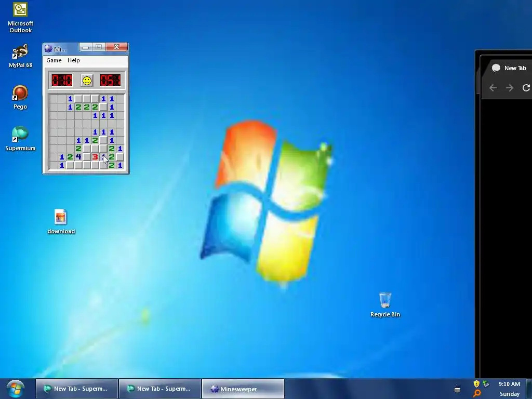Image resolution: width=532 pixels, height=399 pixels.
Task: Reveal covered tile between the 4 and red 3
Action: 87,157
